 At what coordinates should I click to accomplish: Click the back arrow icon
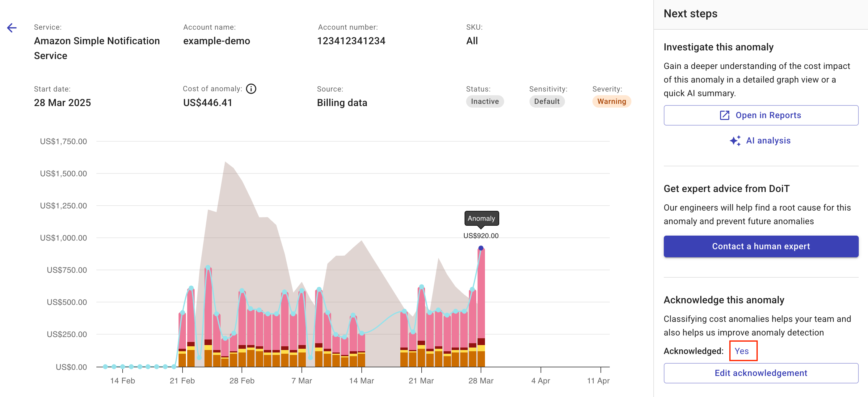tap(12, 28)
